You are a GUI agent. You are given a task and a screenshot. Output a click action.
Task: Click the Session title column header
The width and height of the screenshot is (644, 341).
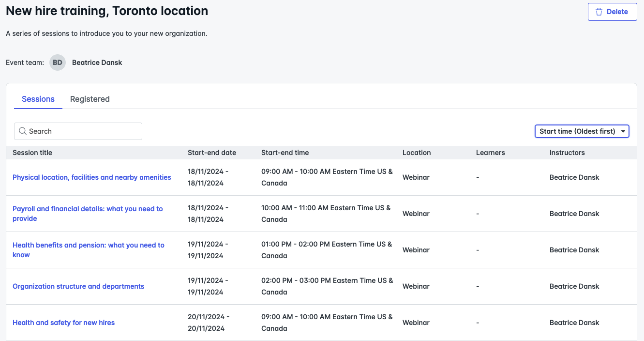[x=32, y=153]
